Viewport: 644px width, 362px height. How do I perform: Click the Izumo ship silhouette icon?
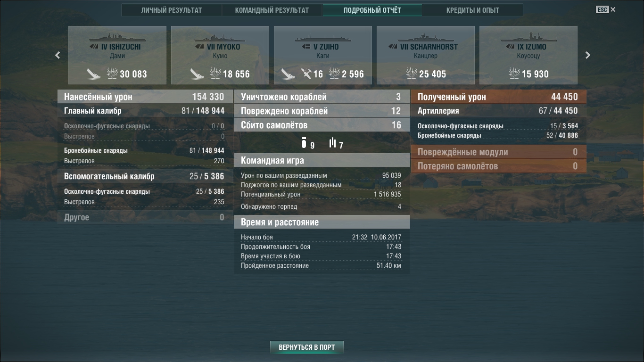tap(528, 37)
